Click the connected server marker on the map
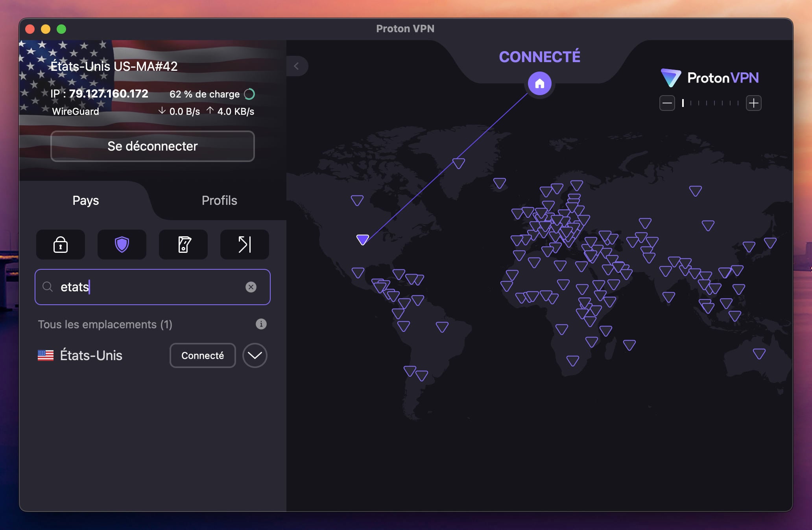This screenshot has width=812, height=530. click(x=362, y=239)
